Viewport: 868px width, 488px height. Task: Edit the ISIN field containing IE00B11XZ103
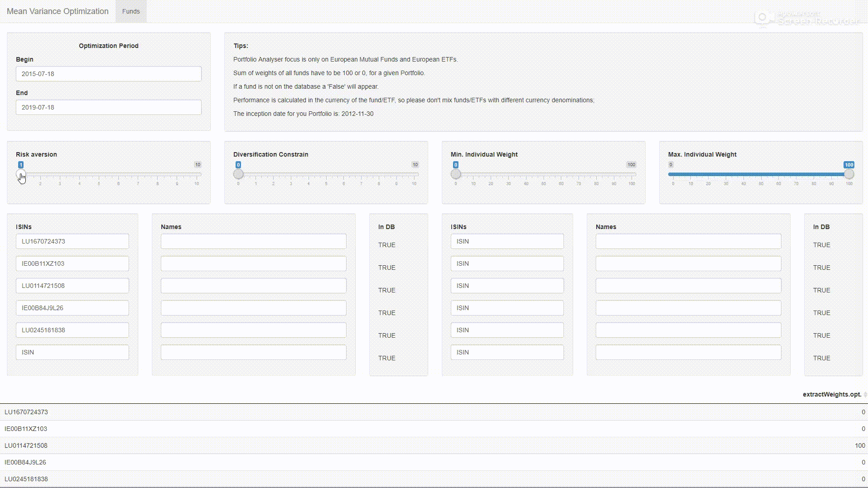(72, 263)
